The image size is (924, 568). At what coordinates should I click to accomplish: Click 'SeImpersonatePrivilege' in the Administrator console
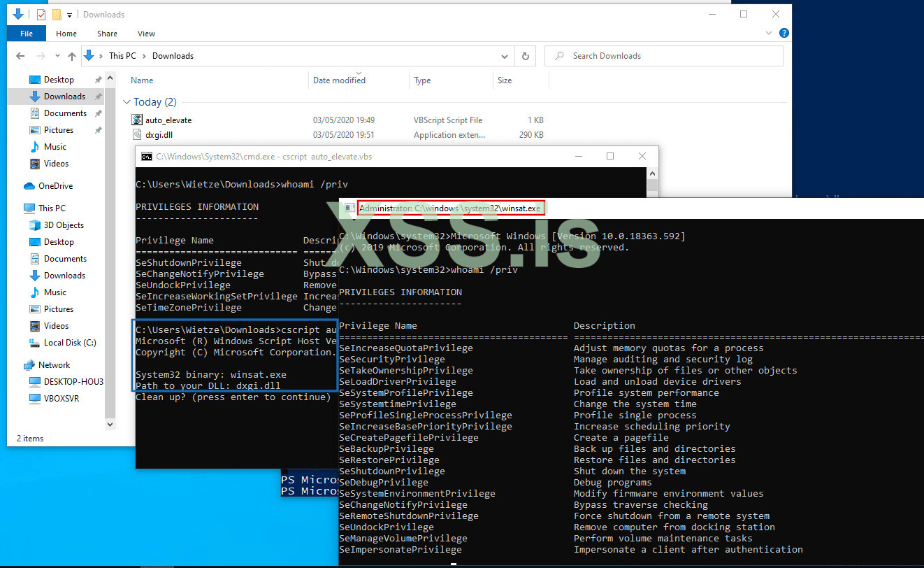(400, 550)
